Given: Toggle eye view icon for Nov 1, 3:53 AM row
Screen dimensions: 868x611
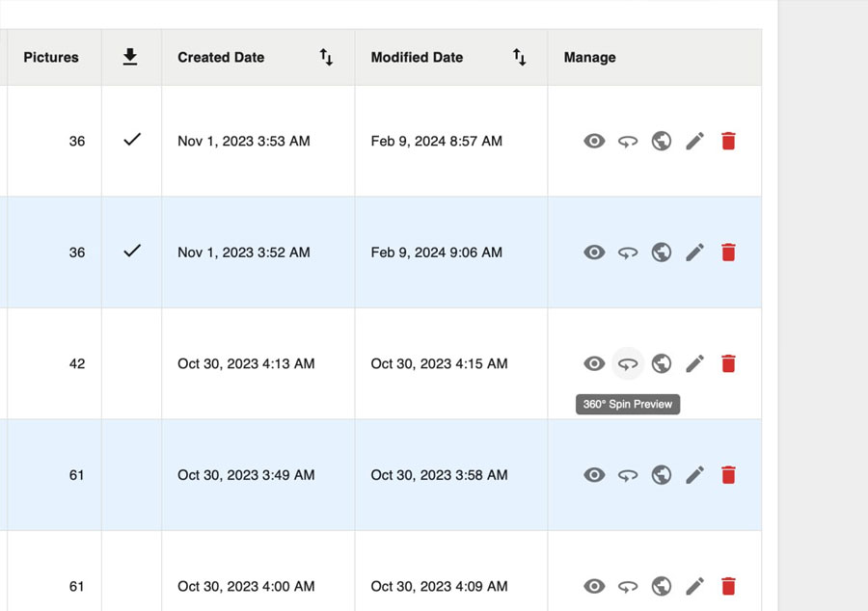Looking at the screenshot, I should pos(594,141).
